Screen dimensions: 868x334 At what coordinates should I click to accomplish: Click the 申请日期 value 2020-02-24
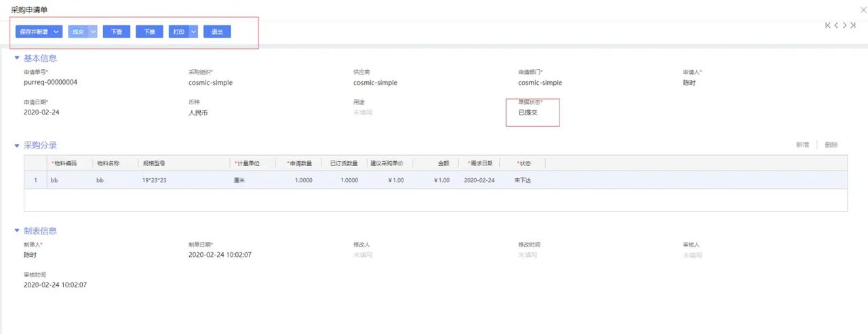[x=41, y=112]
